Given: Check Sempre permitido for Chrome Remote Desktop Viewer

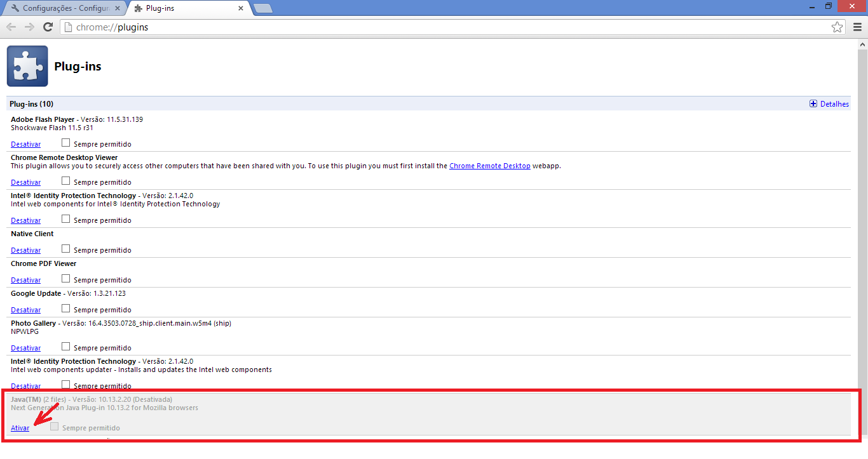Looking at the screenshot, I should pos(65,181).
